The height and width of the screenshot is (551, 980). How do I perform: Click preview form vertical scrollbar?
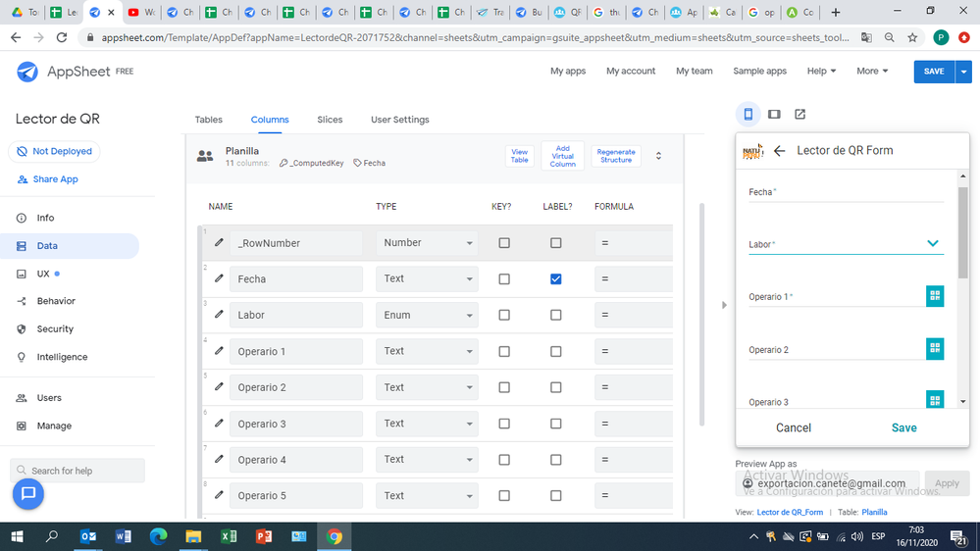(x=962, y=232)
